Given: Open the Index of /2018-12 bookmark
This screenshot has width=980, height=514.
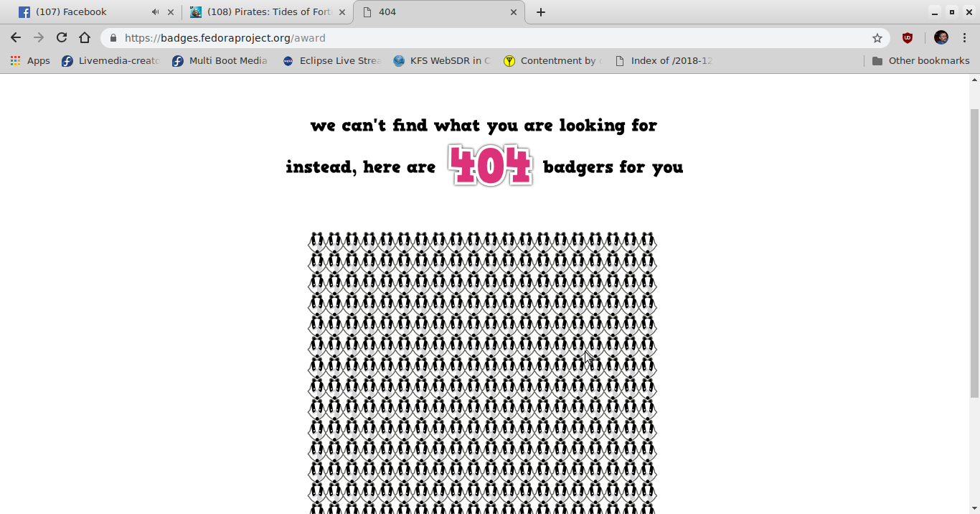Looking at the screenshot, I should click(664, 61).
